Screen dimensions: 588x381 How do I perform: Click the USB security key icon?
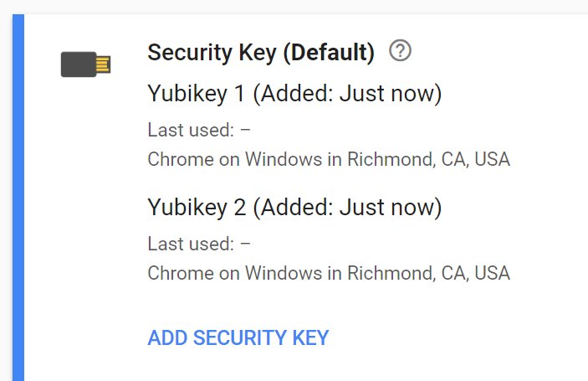point(85,64)
